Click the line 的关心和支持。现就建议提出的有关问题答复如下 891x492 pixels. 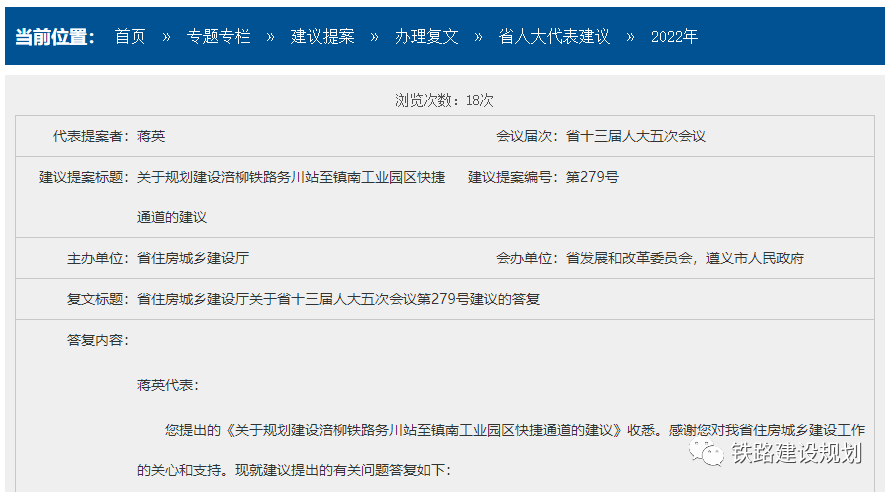[x=294, y=470]
